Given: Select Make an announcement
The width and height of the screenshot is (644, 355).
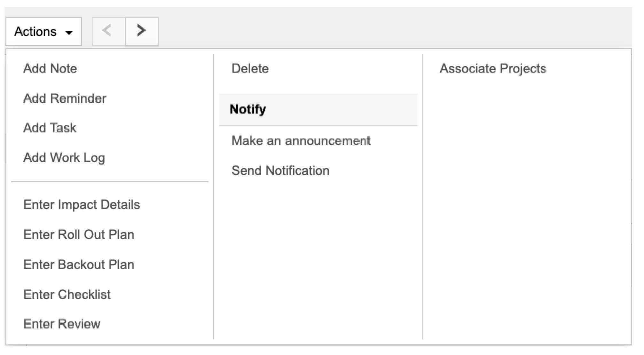Looking at the screenshot, I should pyautogui.click(x=301, y=141).
